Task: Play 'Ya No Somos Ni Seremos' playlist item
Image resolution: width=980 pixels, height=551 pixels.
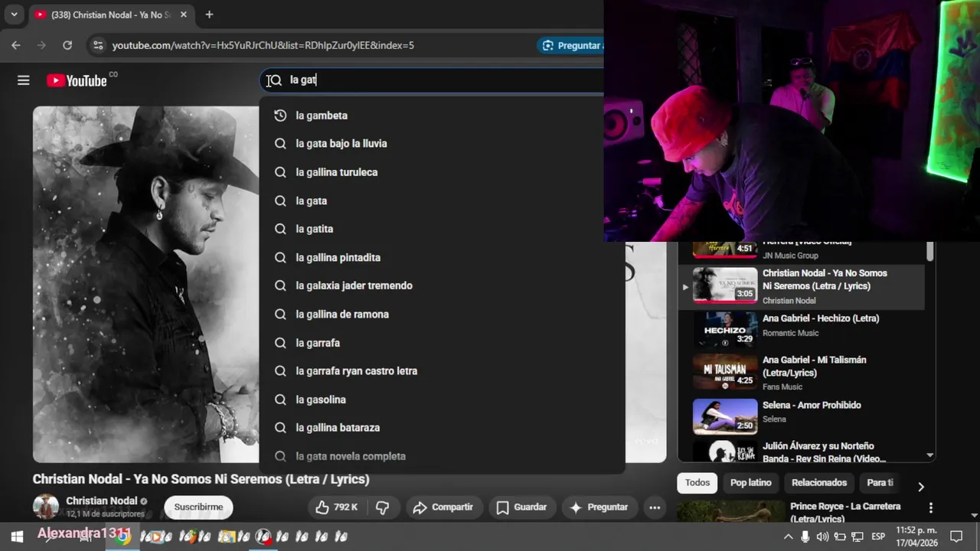Action: pyautogui.click(x=800, y=287)
